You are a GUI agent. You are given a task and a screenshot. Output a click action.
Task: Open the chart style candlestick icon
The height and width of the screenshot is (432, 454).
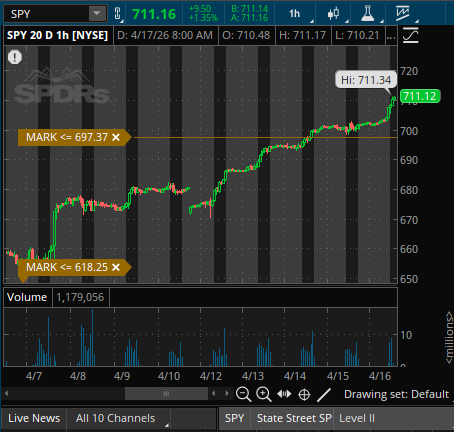(x=333, y=14)
